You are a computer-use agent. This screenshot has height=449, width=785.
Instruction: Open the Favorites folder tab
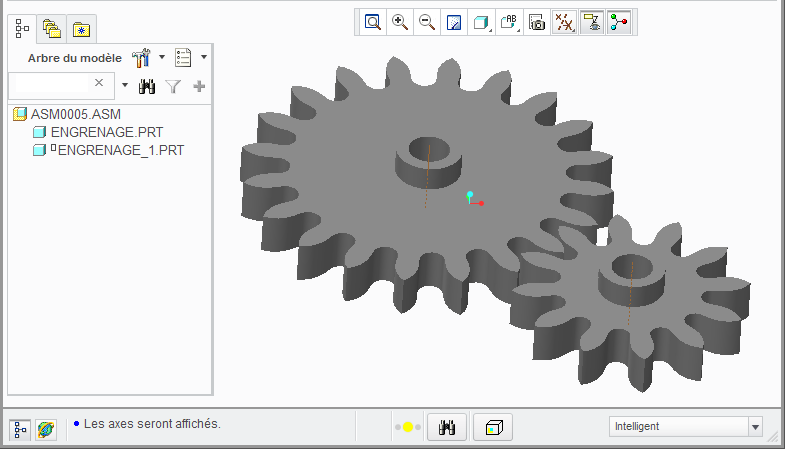click(x=81, y=29)
